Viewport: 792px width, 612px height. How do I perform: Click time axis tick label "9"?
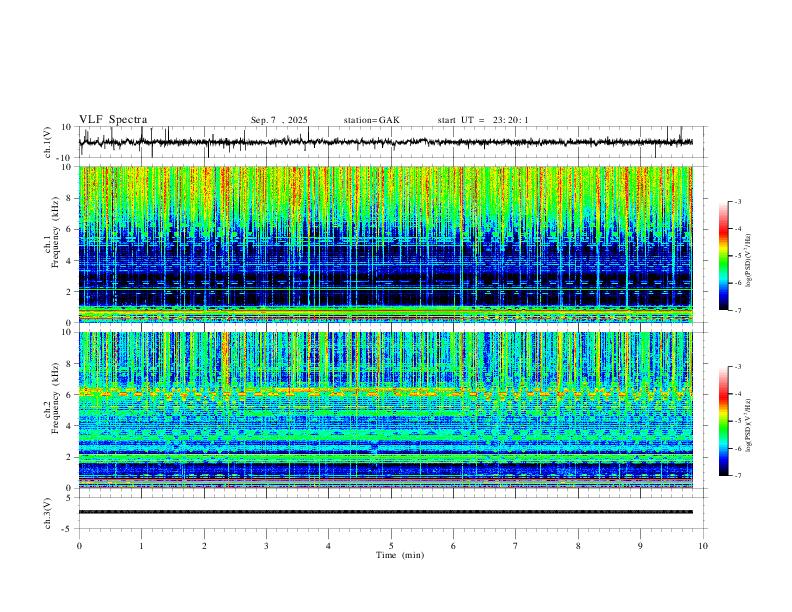[x=640, y=546]
